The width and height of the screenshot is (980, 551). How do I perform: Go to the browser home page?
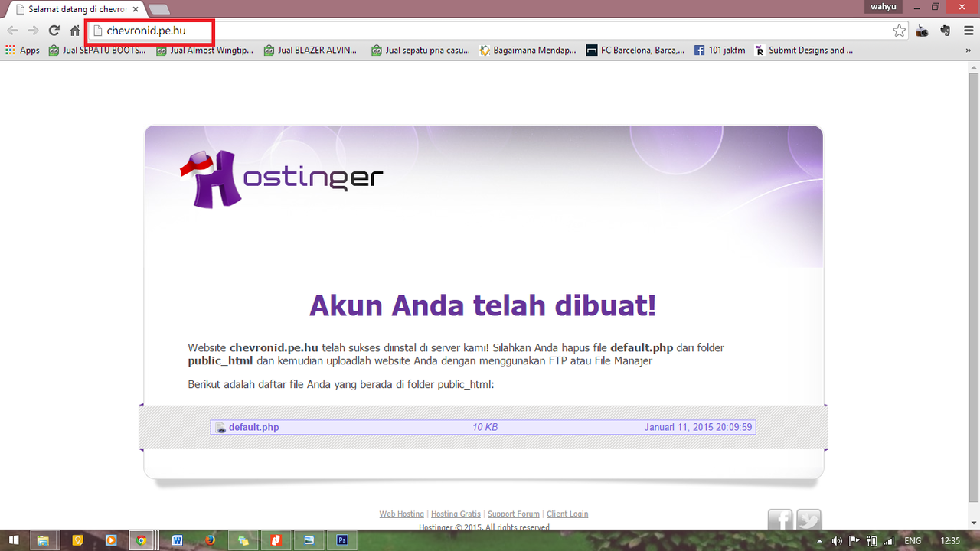[x=74, y=31]
